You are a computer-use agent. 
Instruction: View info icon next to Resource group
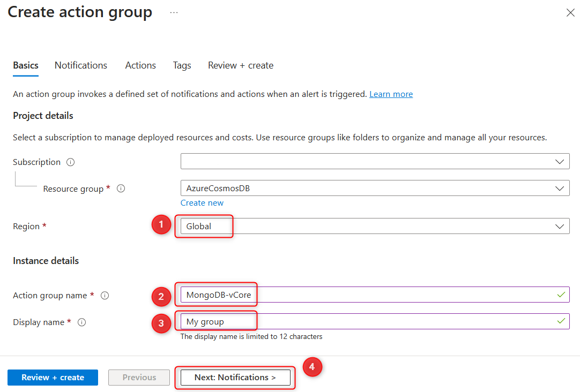(x=121, y=189)
